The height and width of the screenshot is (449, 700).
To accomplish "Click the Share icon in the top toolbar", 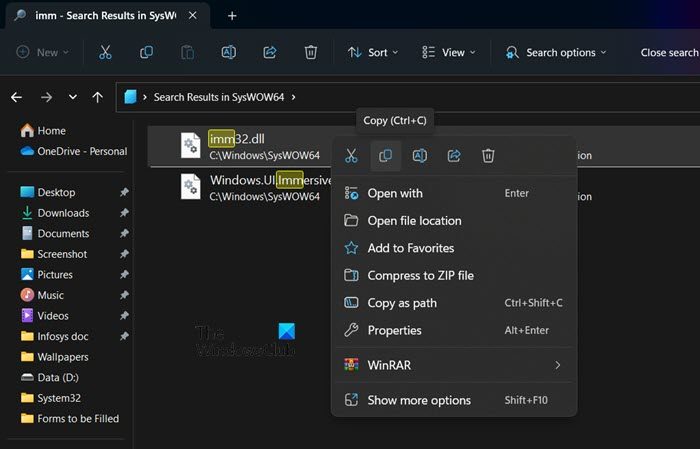I will pyautogui.click(x=270, y=52).
